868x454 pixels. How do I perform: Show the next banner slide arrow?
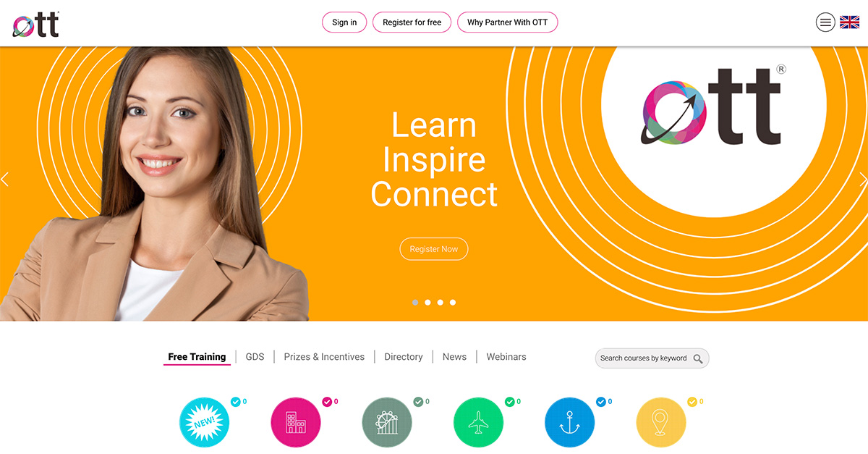[862, 179]
